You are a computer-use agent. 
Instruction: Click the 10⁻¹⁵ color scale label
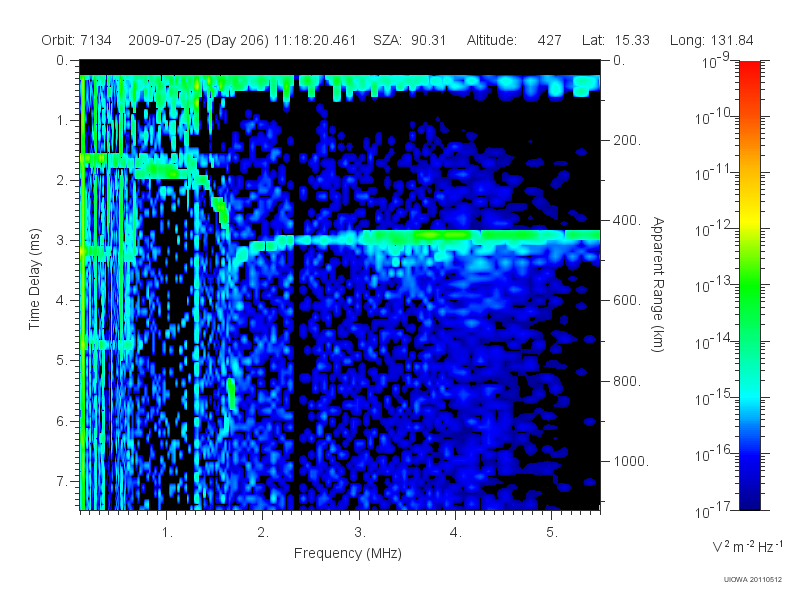(x=714, y=398)
